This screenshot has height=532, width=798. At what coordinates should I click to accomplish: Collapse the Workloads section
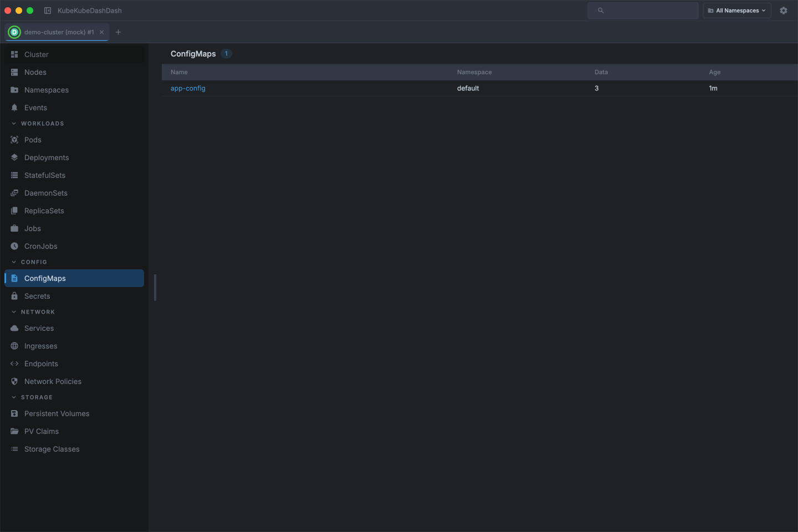coord(37,124)
